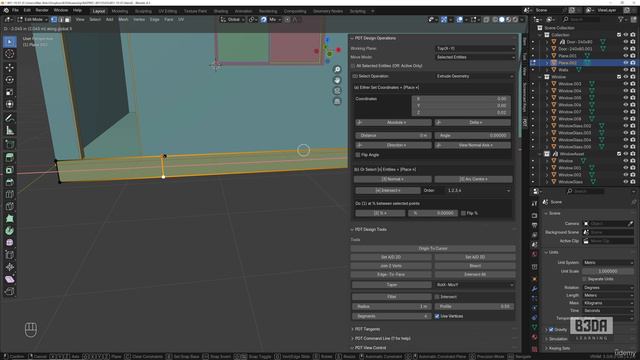Viewport: 640px width, 360px height.
Task: Open the Vertex menu in viewport header
Action: coord(139,19)
